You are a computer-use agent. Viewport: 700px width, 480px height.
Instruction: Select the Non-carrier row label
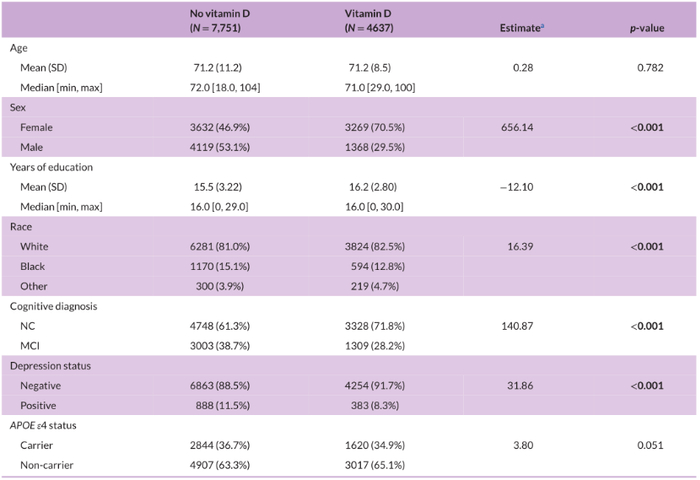pyautogui.click(x=48, y=465)
